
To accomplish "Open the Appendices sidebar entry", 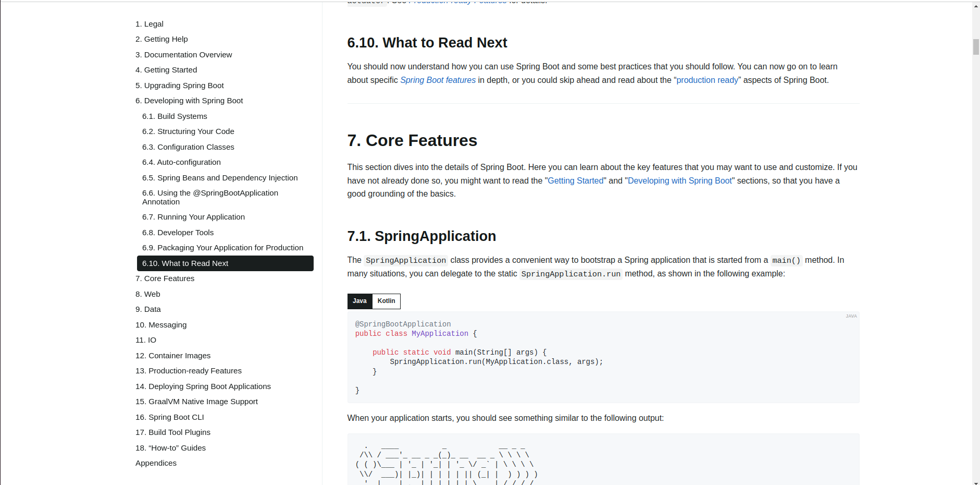I will 156,463.
